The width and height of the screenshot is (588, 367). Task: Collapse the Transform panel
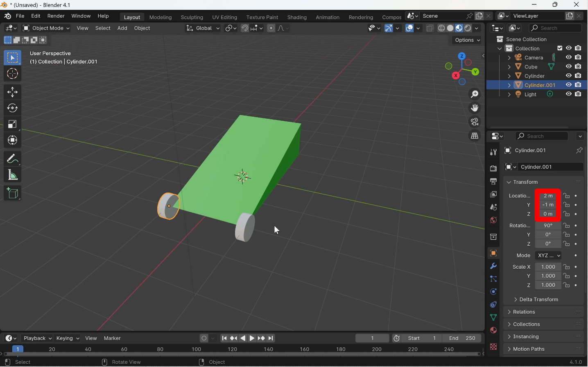coord(544,182)
